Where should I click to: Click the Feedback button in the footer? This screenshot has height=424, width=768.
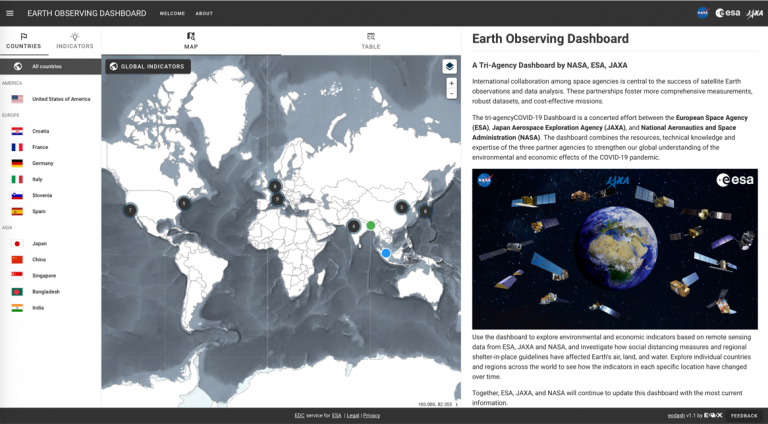[x=744, y=415]
